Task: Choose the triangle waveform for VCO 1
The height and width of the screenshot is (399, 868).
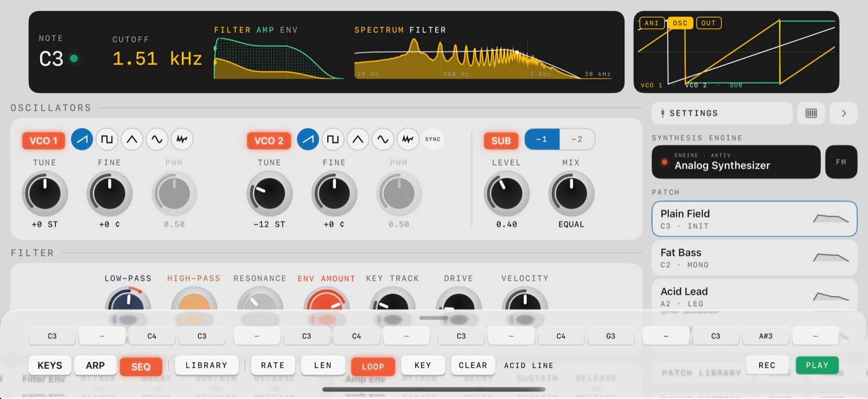Action: point(132,139)
